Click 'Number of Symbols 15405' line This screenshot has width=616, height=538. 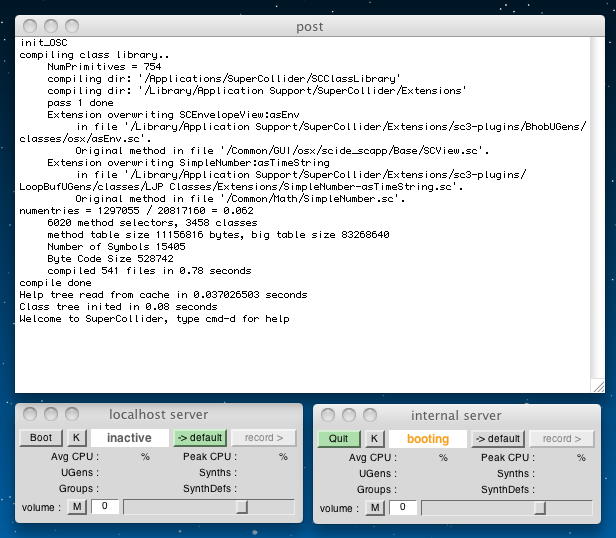pos(116,246)
